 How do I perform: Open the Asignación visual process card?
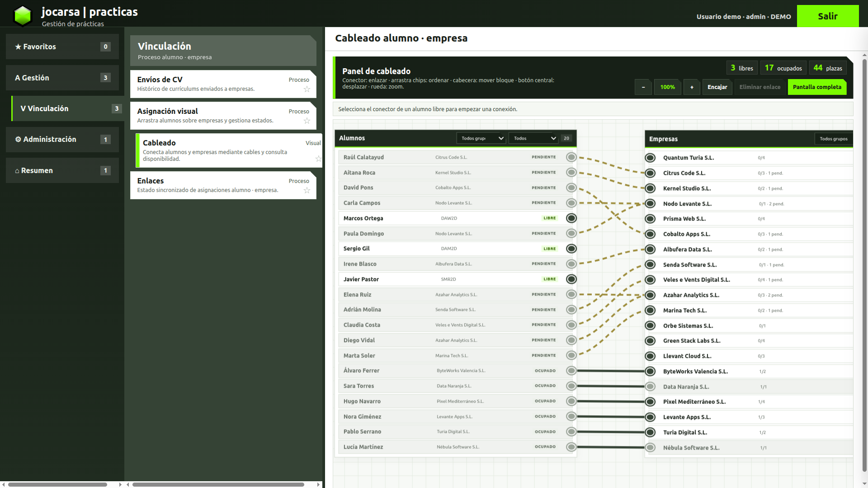pos(223,116)
